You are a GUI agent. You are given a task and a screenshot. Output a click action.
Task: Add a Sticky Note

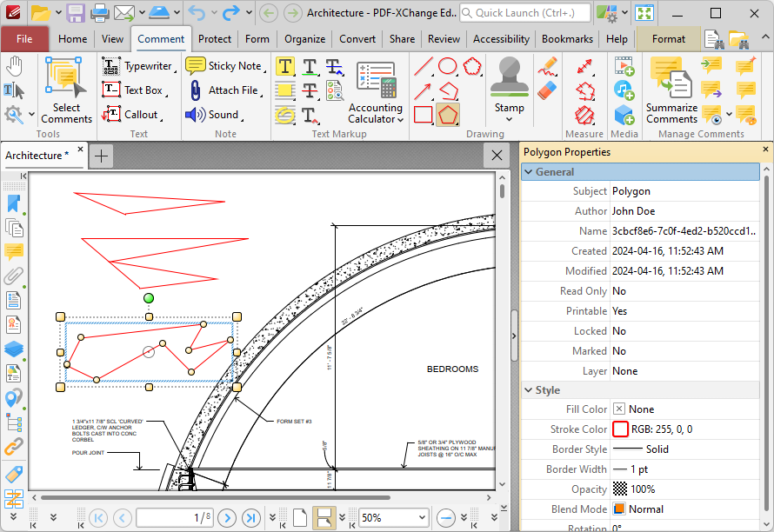[x=225, y=66]
